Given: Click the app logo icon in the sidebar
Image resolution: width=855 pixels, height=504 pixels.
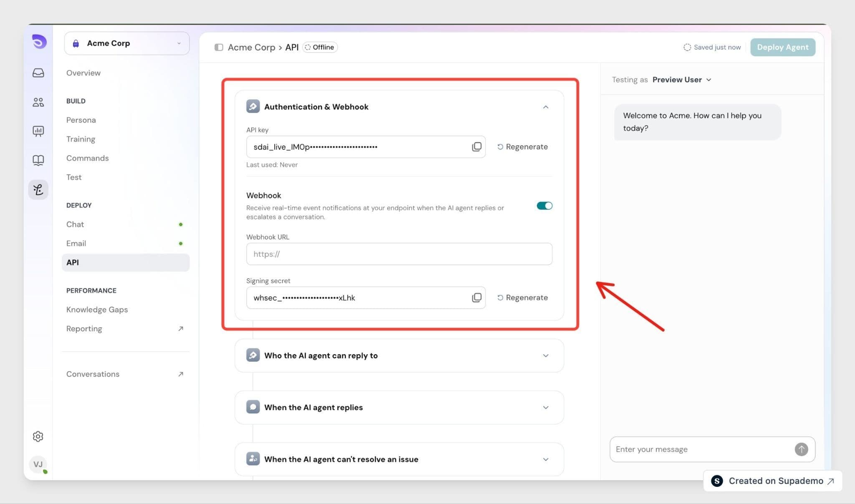Looking at the screenshot, I should tap(39, 42).
